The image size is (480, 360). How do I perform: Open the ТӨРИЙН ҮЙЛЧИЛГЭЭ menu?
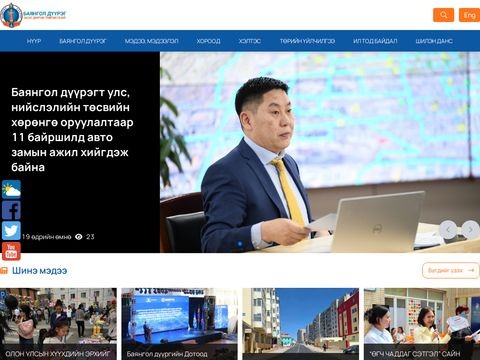coord(307,41)
